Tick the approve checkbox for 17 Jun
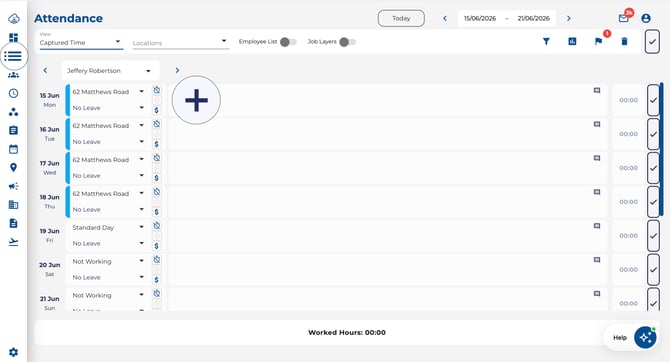This screenshot has width=670, height=362. [x=653, y=168]
